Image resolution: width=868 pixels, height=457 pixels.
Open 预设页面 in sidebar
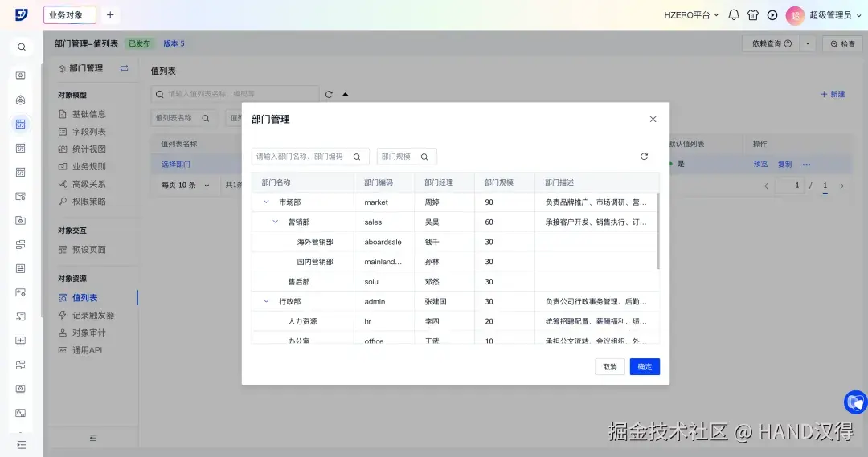(82, 250)
